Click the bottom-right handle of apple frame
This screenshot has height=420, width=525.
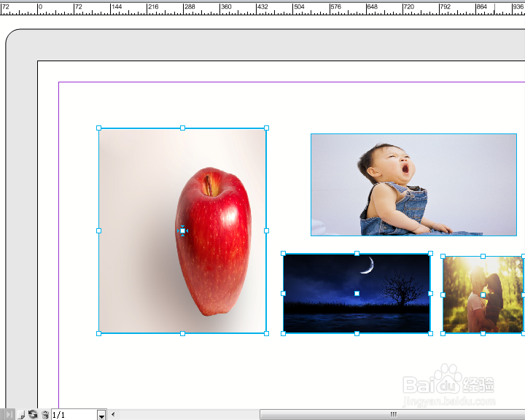[267, 333]
